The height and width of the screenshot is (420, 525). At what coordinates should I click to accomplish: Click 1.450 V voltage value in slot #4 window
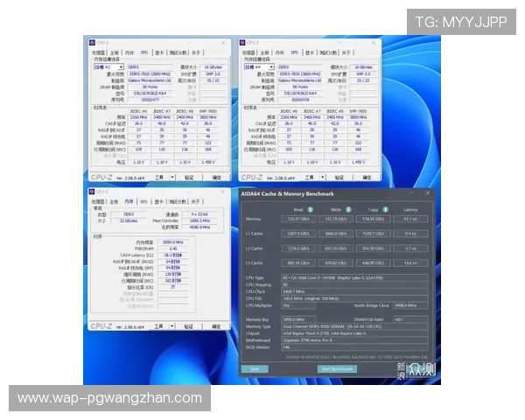pos(358,162)
